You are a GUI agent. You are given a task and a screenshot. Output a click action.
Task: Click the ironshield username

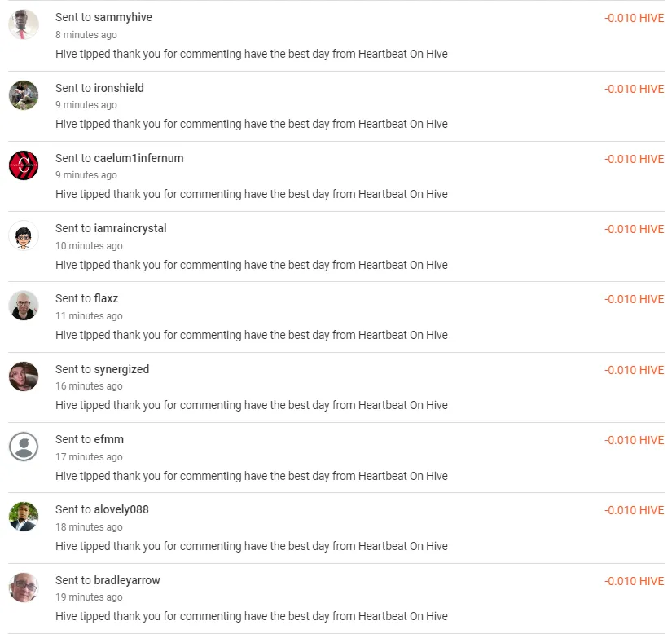[x=119, y=88]
